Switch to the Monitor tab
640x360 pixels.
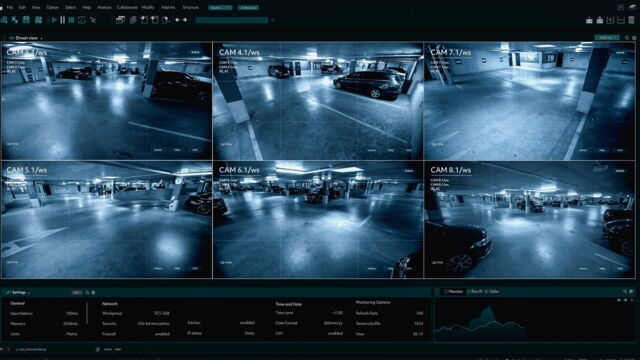(454, 291)
